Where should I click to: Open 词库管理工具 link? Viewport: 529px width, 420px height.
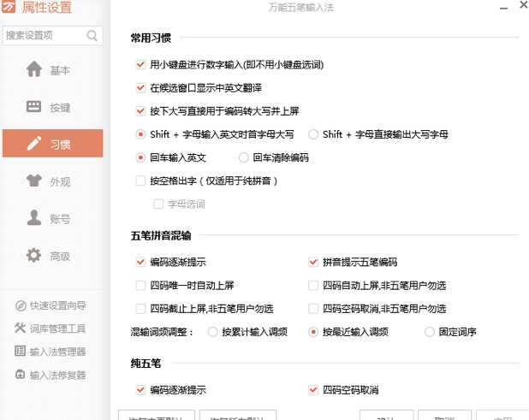click(57, 328)
